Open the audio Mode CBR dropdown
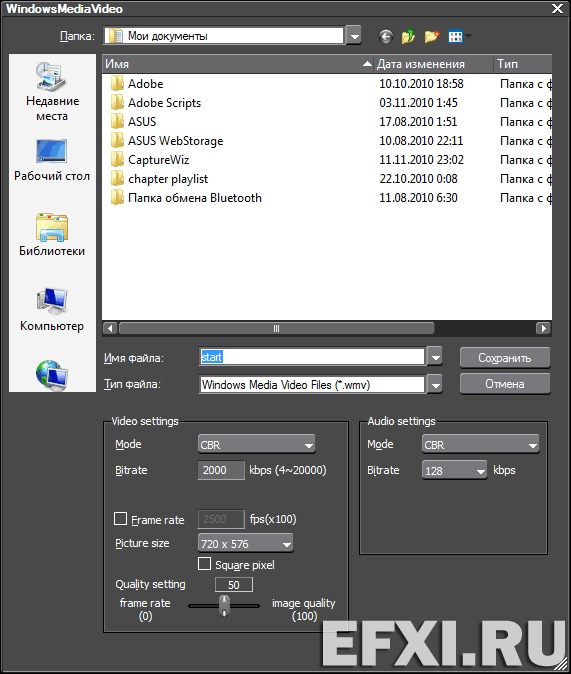This screenshot has width=571, height=674. [x=481, y=444]
